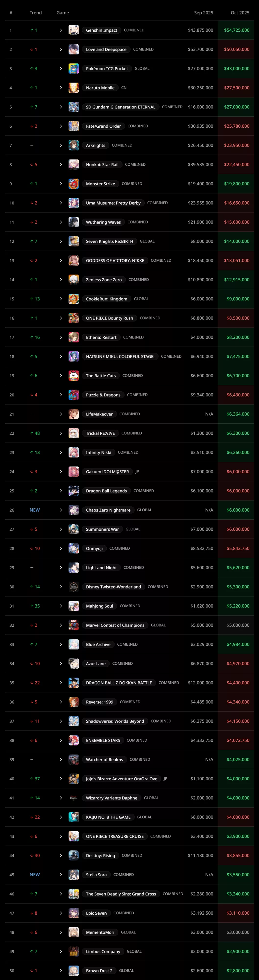Click the Azur Lane game icon
The height and width of the screenshot is (980, 259).
point(74,663)
